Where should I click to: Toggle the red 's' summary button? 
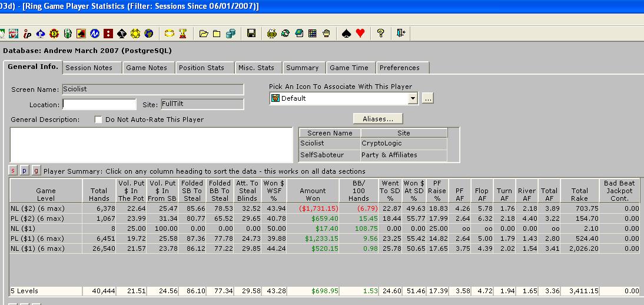(14, 171)
